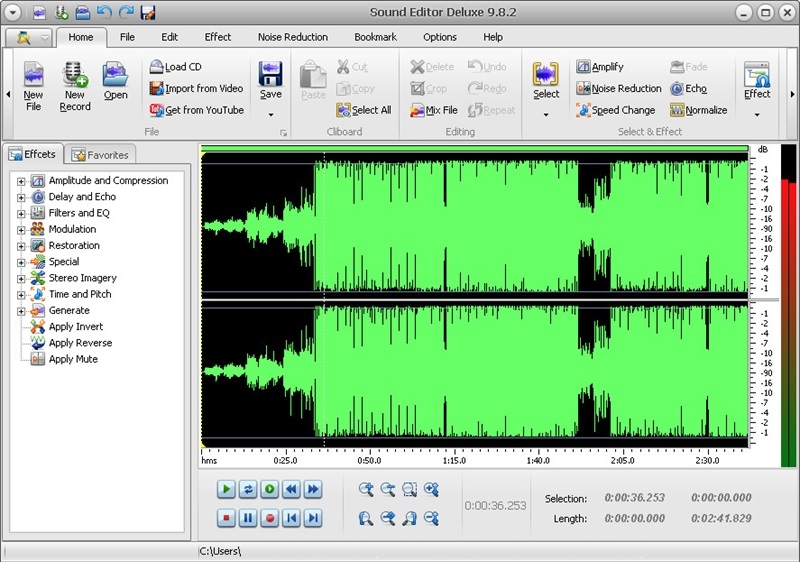Viewport: 800px width, 562px height.
Task: Click the large Effect icon
Action: (x=757, y=74)
